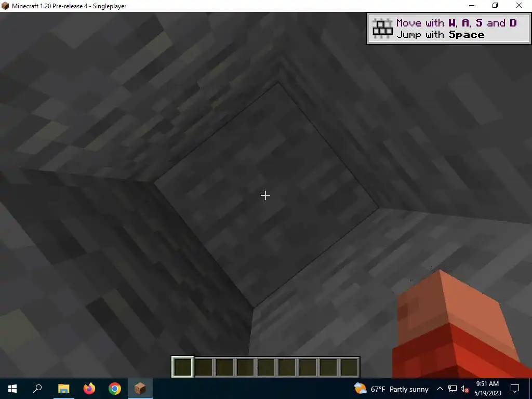Screen dimensions: 532x399
Task: Click the WASD keys icon in tutorial hint
Action: tap(382, 29)
